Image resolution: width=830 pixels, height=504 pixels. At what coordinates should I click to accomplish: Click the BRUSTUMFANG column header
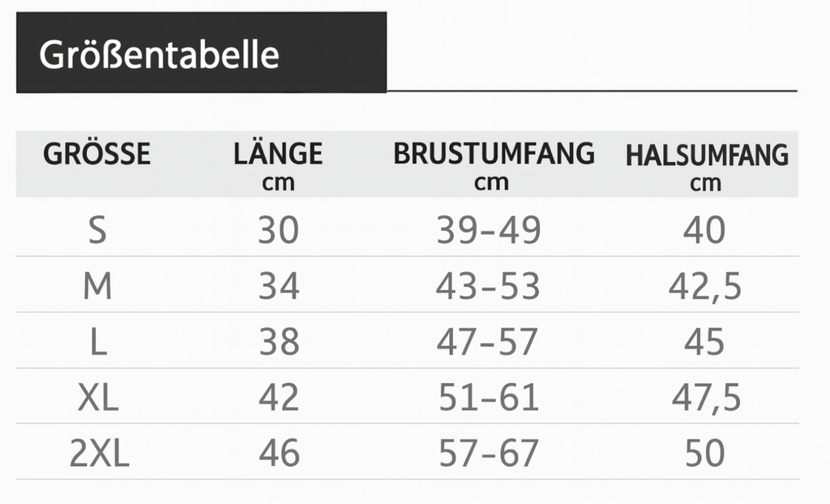tap(494, 153)
